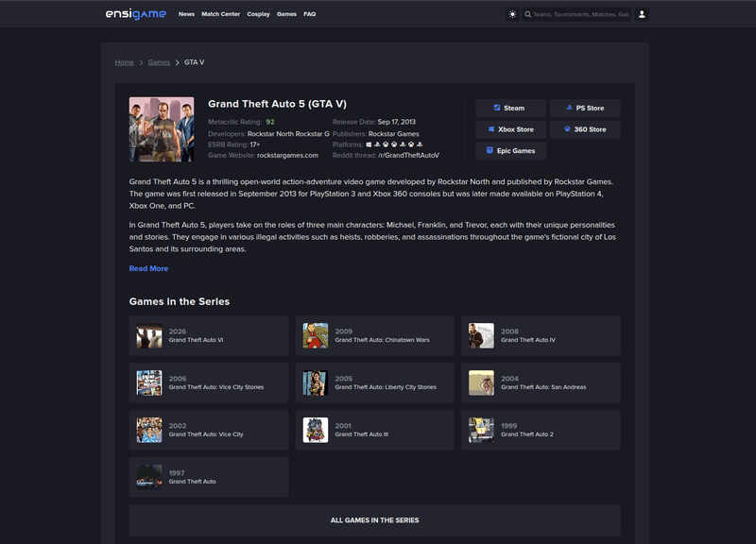This screenshot has width=756, height=544.
Task: Click the Games in the Series heading
Action: pyautogui.click(x=180, y=301)
